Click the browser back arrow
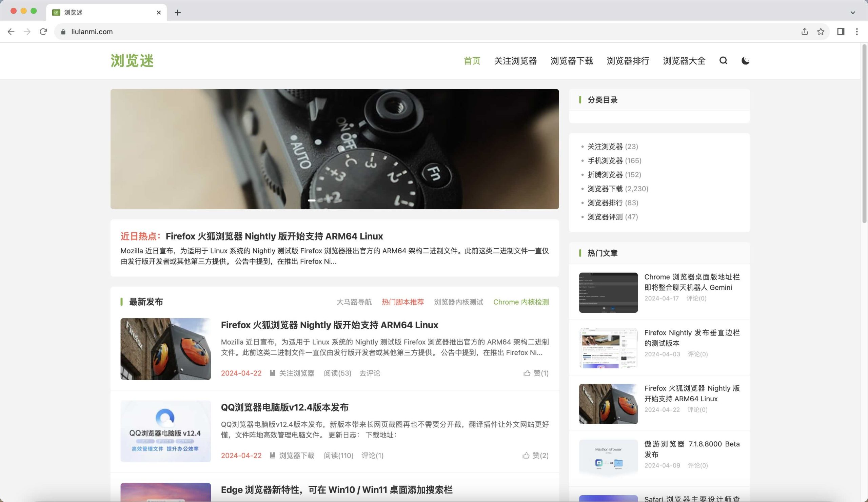Image resolution: width=868 pixels, height=502 pixels. [11, 32]
